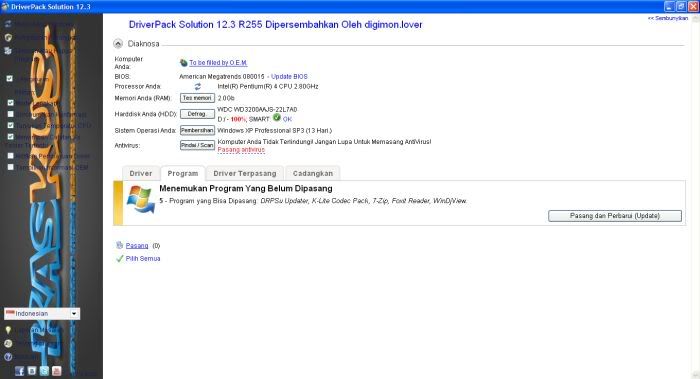Click the SMART OK link
The width and height of the screenshot is (700, 379).
click(x=287, y=119)
